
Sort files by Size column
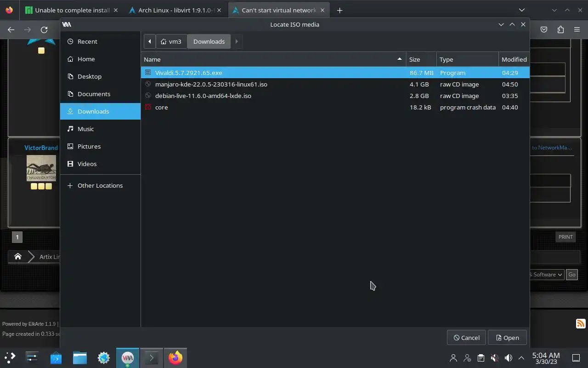[x=421, y=59]
